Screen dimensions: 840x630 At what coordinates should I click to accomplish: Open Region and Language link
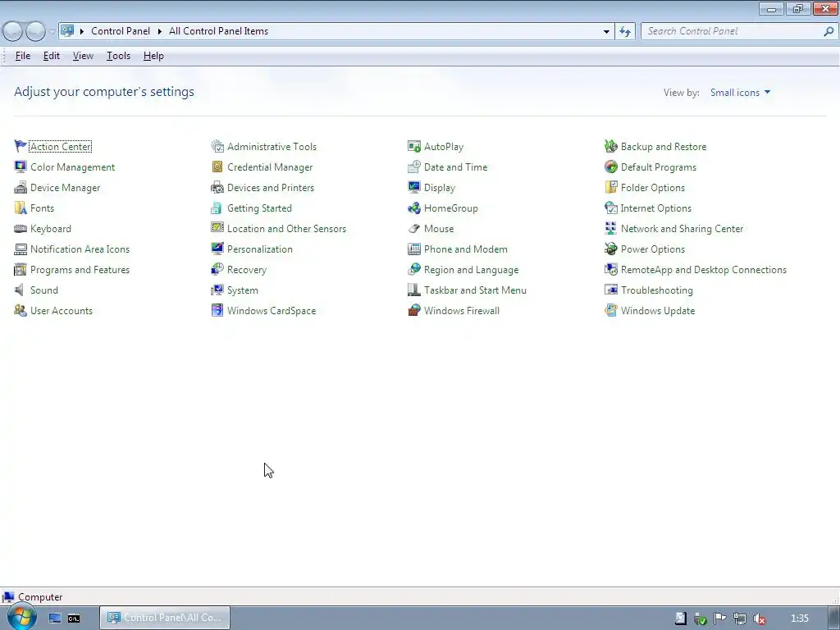pos(472,270)
